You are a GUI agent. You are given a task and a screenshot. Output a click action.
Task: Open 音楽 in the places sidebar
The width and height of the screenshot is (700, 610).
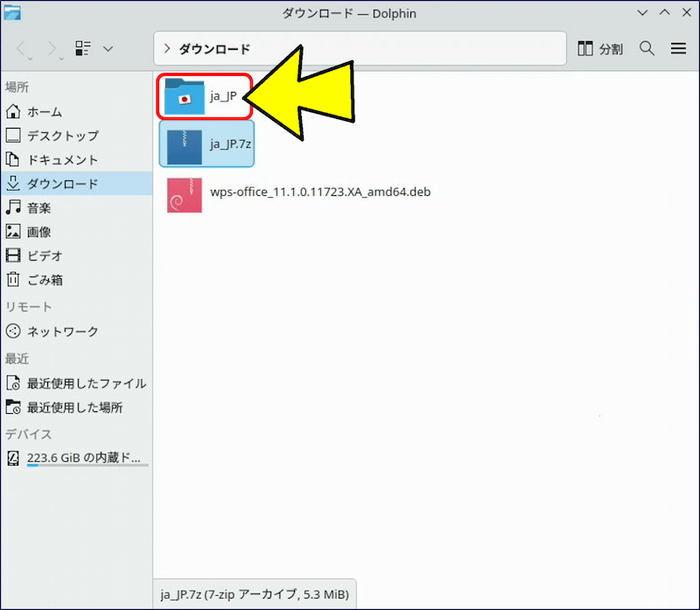tap(38, 208)
